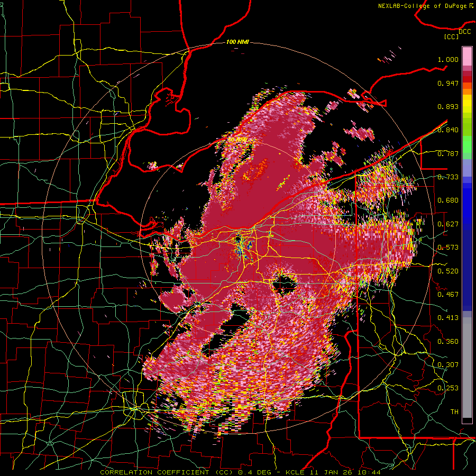Click the 0.733 legend value
The width and height of the screenshot is (476, 476).
click(448, 177)
